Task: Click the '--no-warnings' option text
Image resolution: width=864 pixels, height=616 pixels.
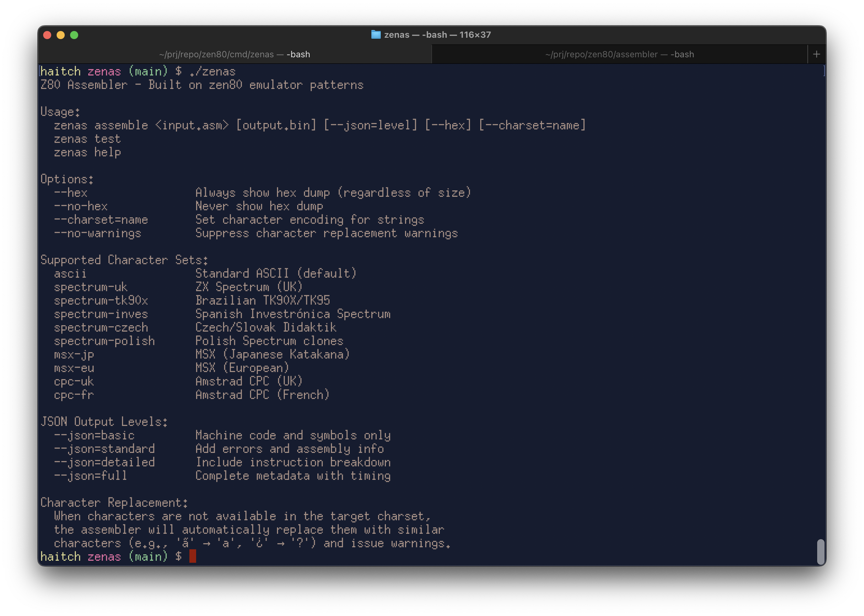Action: [x=97, y=233]
